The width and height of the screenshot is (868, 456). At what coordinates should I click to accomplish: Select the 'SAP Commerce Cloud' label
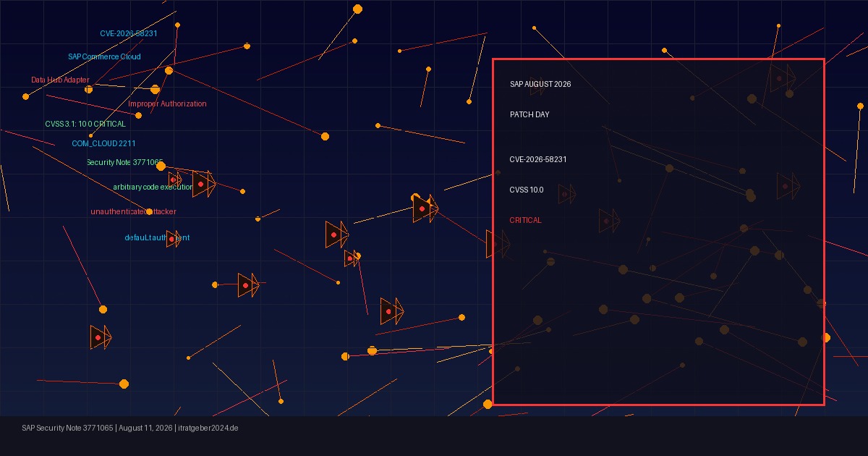tap(104, 56)
